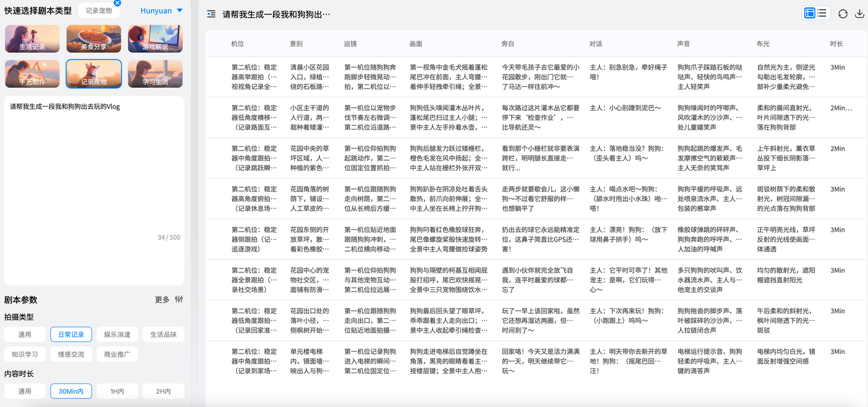Expand 更多 script parameters

click(162, 300)
